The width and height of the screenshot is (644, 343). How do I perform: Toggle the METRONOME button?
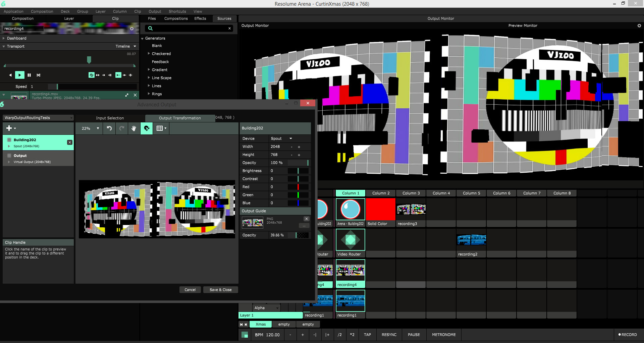pos(443,335)
